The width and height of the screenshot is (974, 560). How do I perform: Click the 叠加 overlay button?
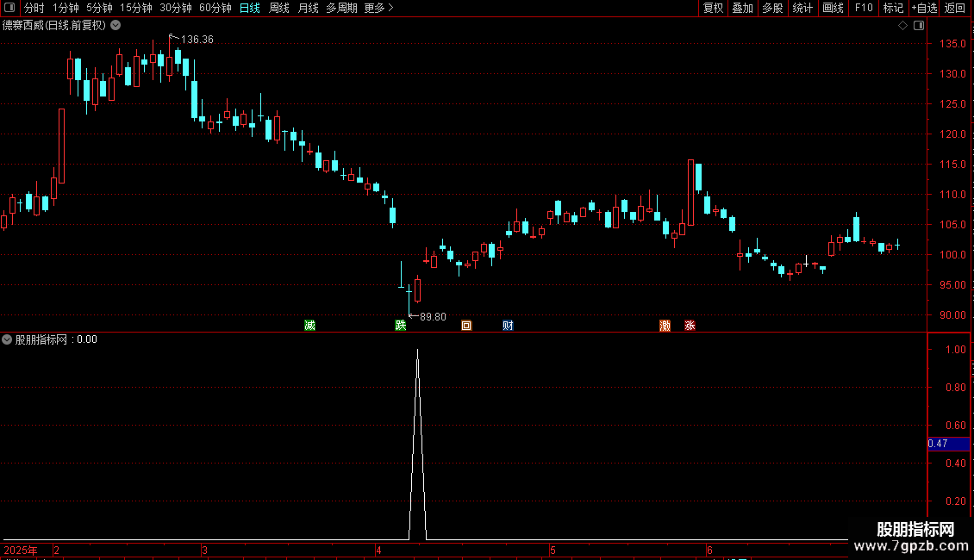(743, 8)
